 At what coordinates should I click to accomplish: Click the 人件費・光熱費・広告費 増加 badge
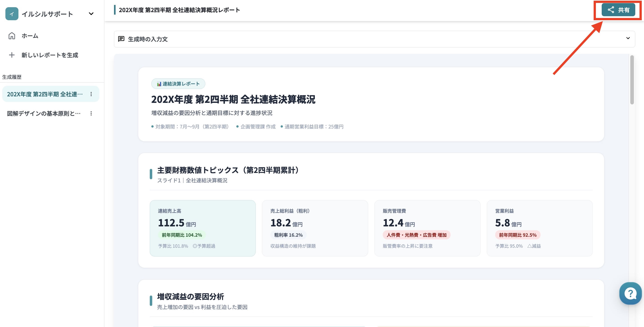[416, 235]
